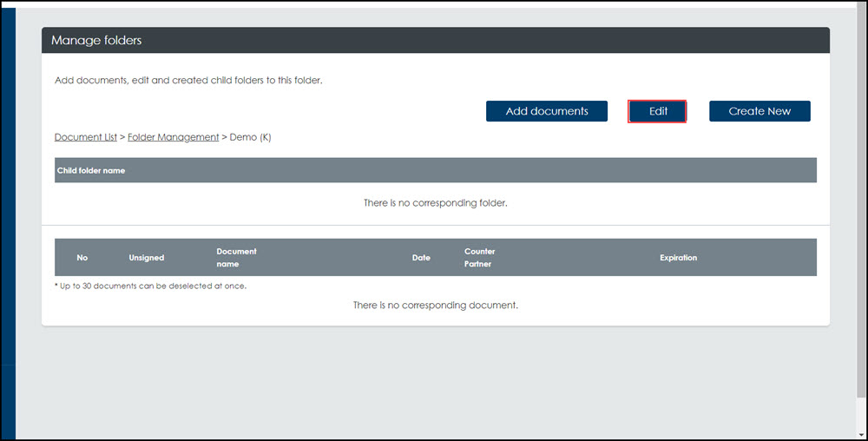Click the 'Add documents, edit and created' description
Image resolution: width=868 pixels, height=441 pixels.
188,80
